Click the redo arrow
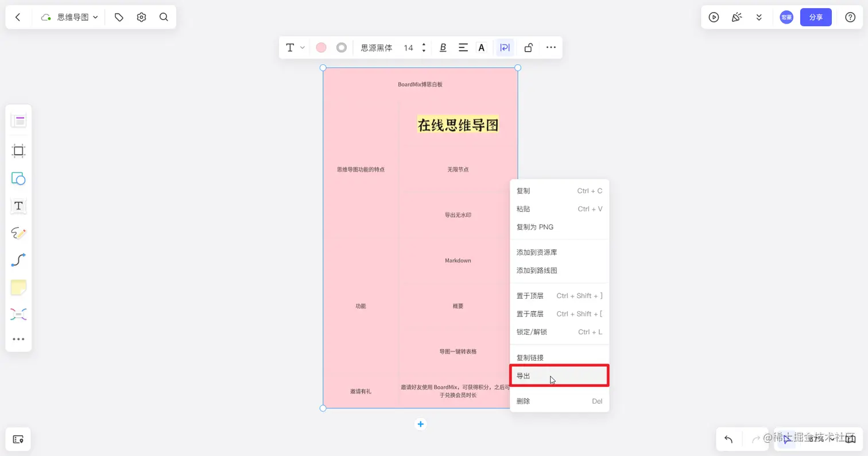The width and height of the screenshot is (868, 456). point(755,439)
